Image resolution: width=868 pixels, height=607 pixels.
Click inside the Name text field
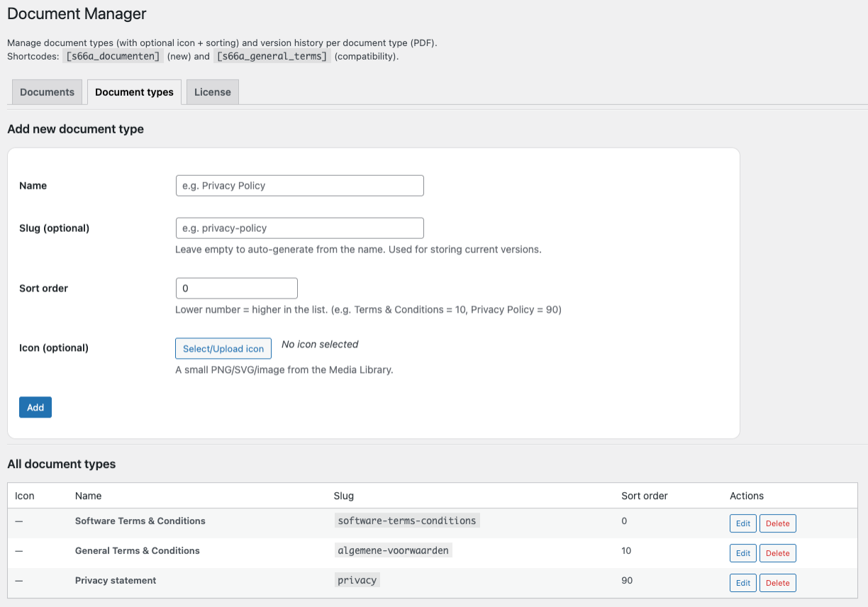click(x=299, y=185)
